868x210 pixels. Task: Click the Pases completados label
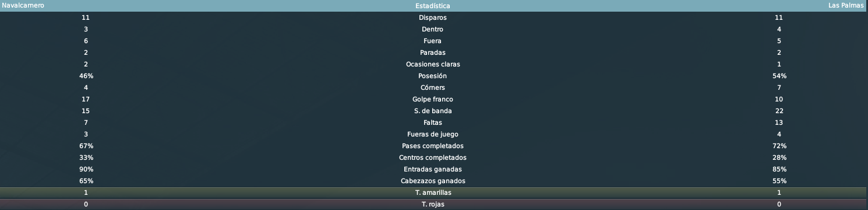click(x=432, y=146)
